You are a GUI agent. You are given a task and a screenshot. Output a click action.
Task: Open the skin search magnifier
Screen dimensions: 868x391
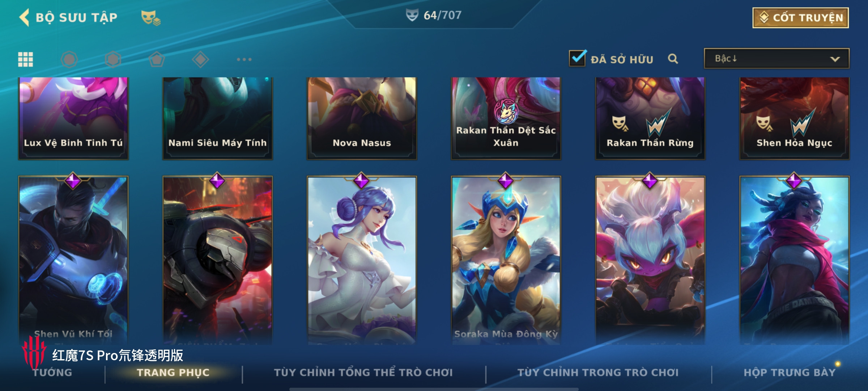click(x=673, y=59)
